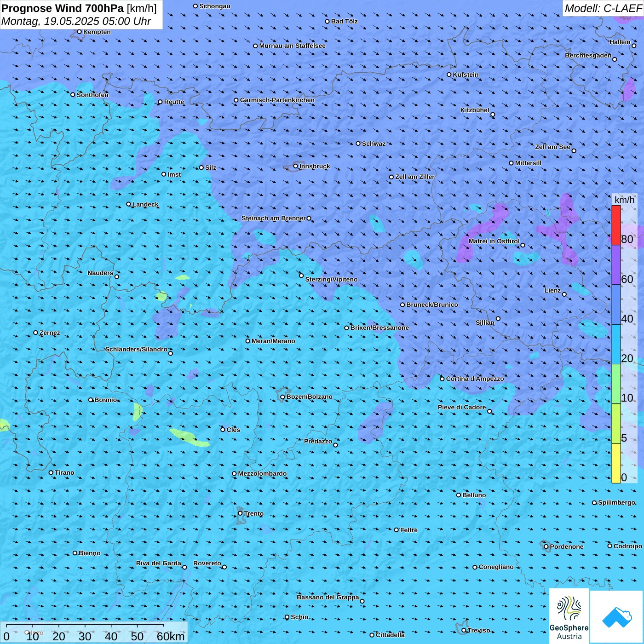Click the Nauders location dot
Screen dimensions: 644x644
coord(117,276)
